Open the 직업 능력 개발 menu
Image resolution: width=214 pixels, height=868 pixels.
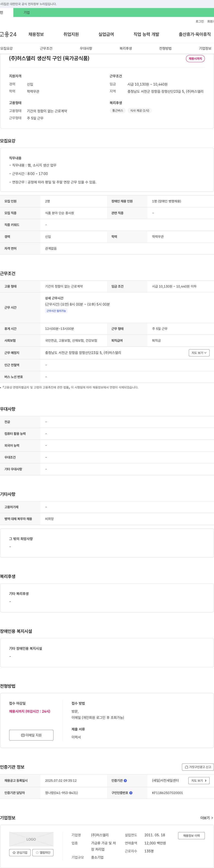[146, 34]
